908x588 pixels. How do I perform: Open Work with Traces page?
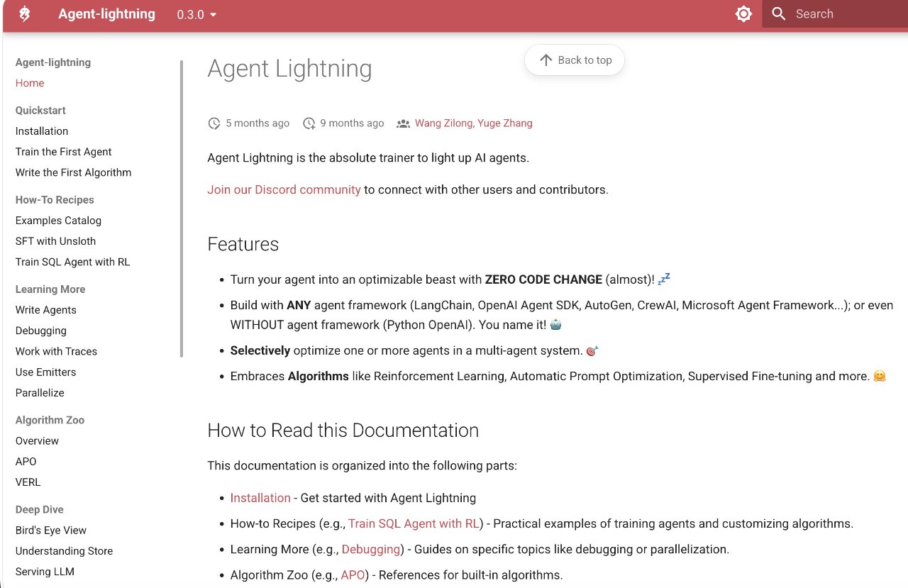pyautogui.click(x=56, y=351)
